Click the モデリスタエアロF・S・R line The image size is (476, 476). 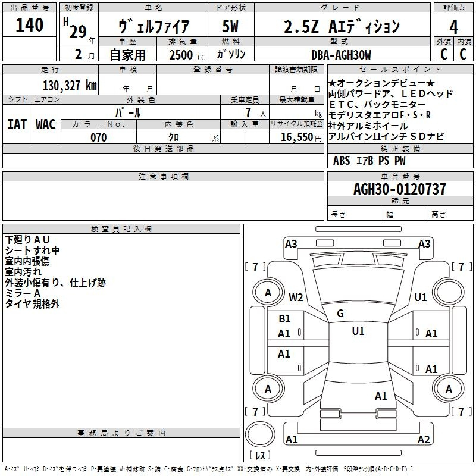tap(380, 115)
